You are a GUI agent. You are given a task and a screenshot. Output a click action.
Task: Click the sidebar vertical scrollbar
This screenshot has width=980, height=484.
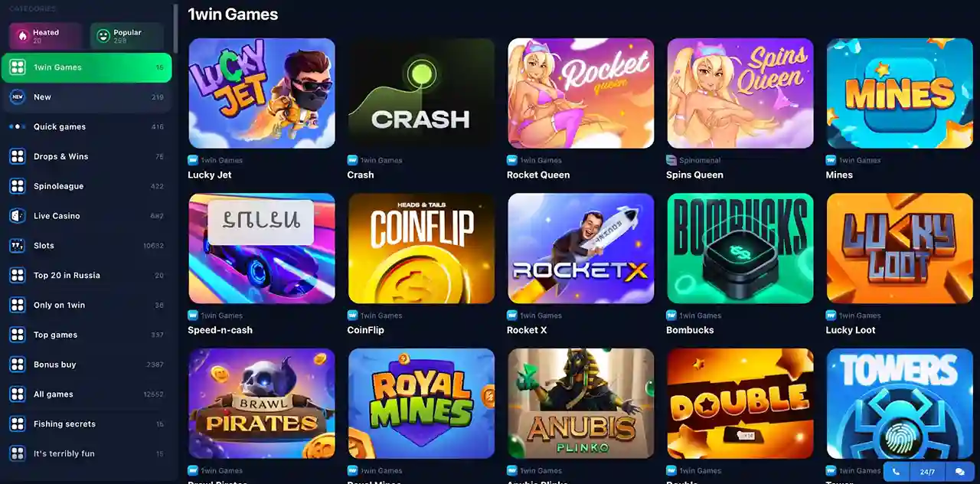[175, 28]
